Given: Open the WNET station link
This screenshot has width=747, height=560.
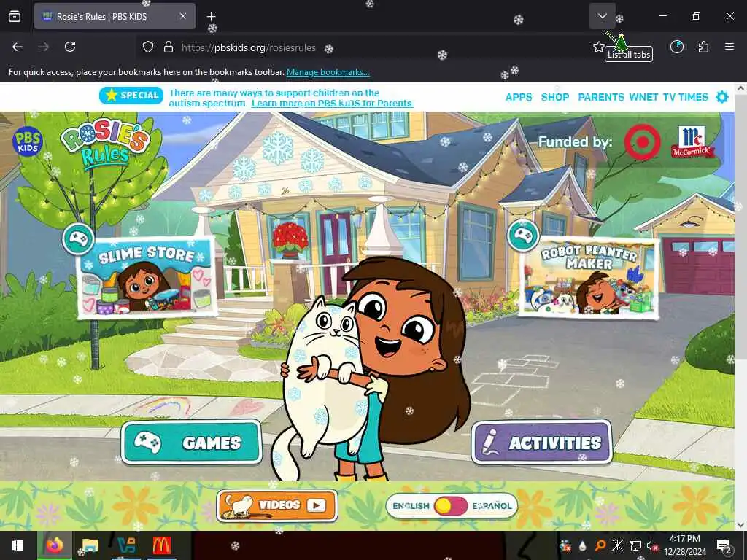Looking at the screenshot, I should click(x=643, y=97).
